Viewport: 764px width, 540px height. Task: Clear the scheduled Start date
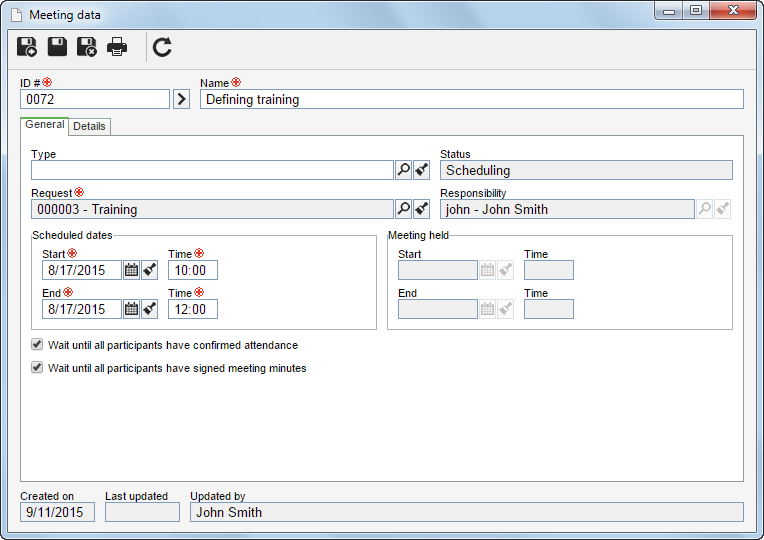point(150,270)
